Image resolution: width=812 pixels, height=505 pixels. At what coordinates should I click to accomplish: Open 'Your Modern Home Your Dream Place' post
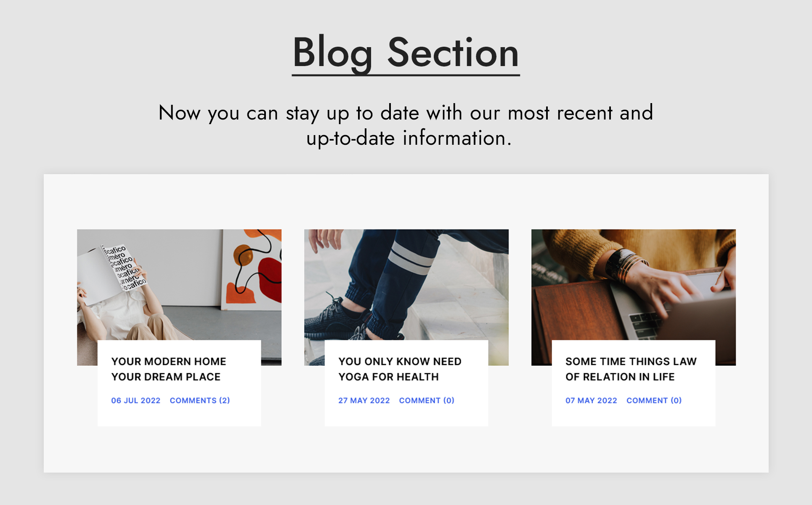point(168,369)
